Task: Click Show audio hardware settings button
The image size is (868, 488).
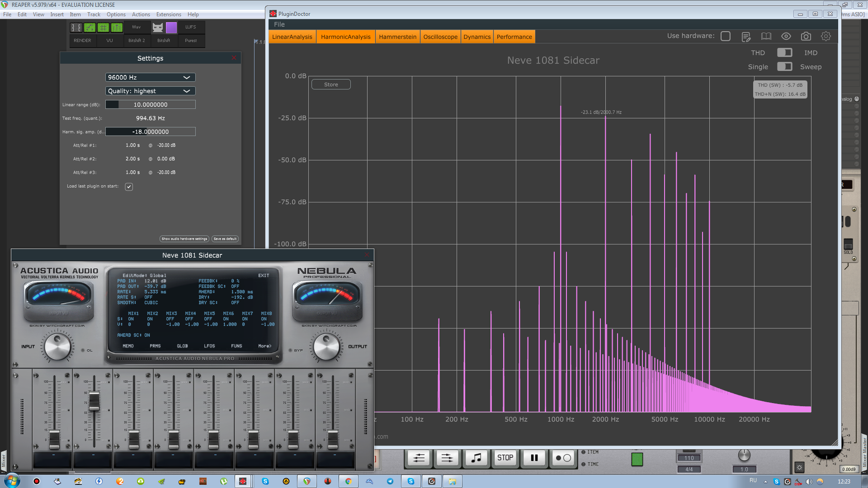Action: 184,239
